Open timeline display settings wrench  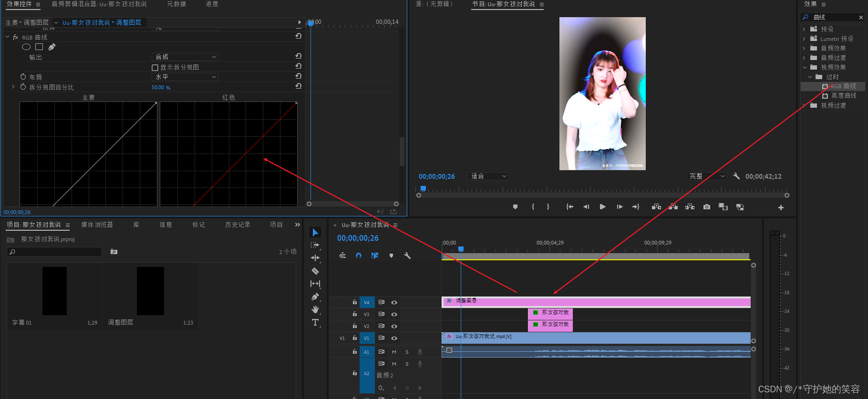pyautogui.click(x=407, y=256)
